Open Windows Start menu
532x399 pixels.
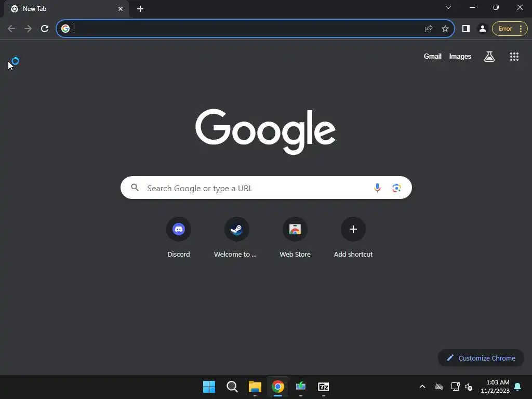209,387
